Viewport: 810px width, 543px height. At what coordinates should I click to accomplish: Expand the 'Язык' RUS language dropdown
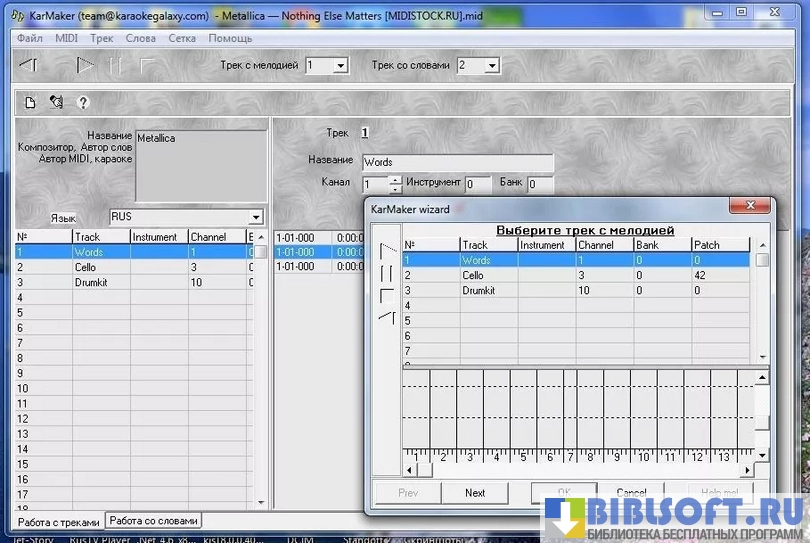pos(256,217)
